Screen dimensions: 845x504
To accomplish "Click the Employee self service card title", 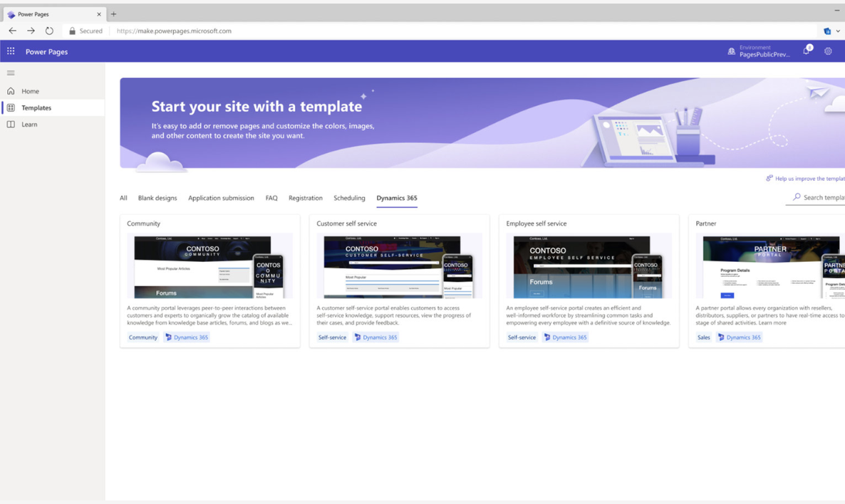I will (536, 224).
